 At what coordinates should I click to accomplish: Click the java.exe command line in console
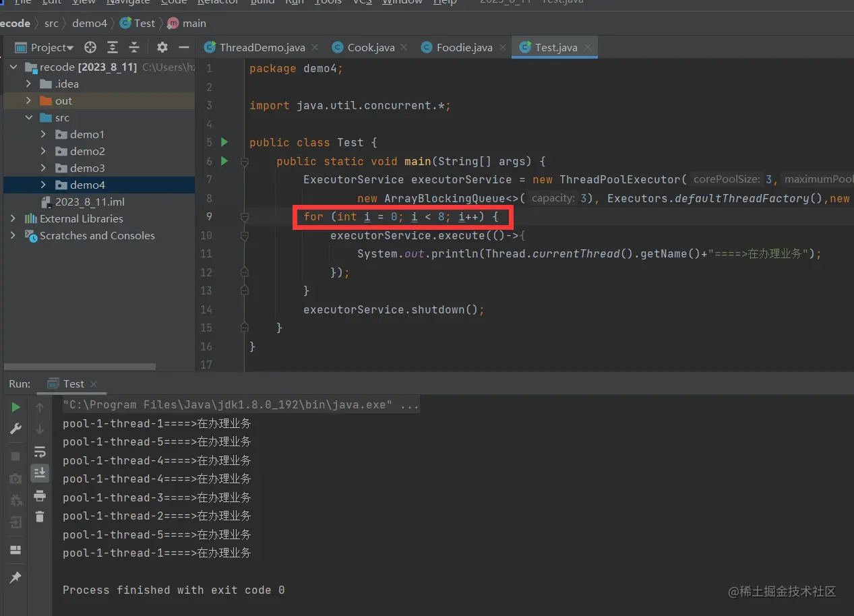coord(241,405)
